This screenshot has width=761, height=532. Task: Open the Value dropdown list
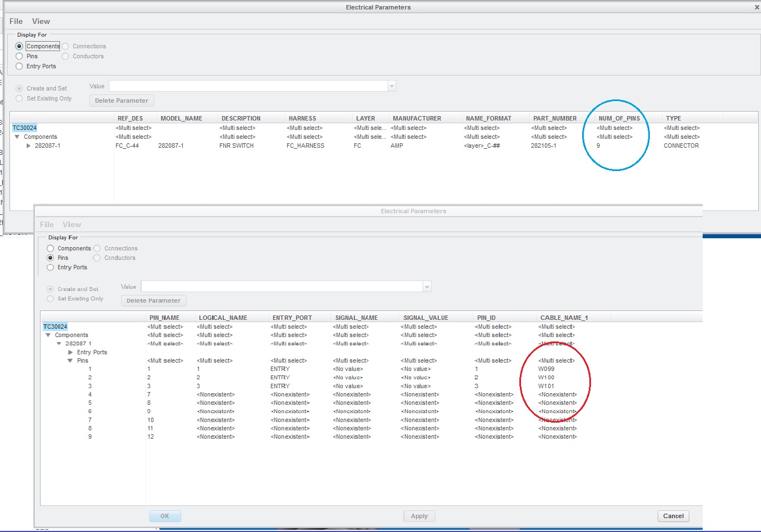[x=427, y=286]
